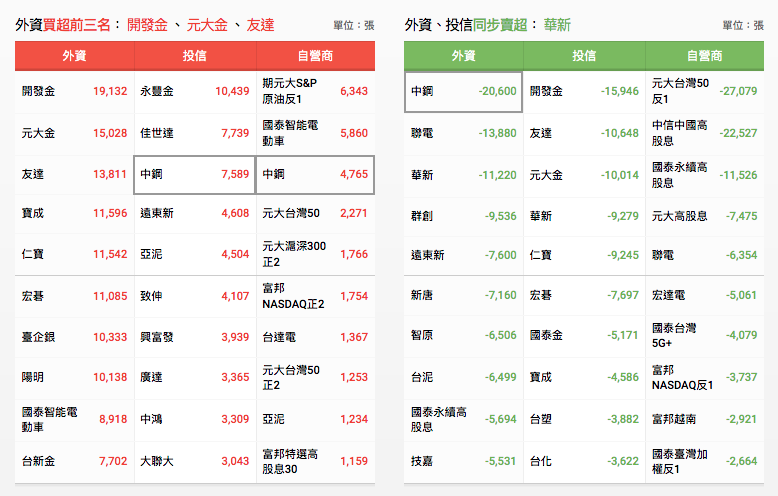Click the value 19,132 for 開發金

(x=110, y=91)
